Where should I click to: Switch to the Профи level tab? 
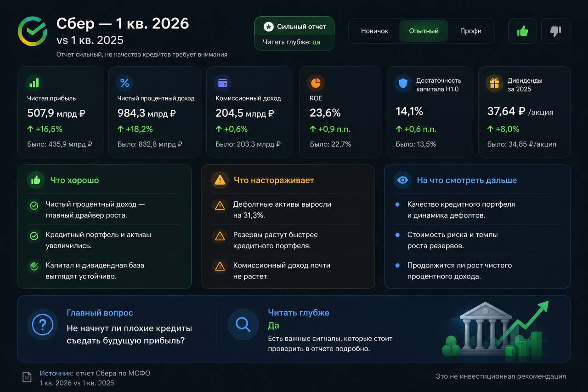coord(471,31)
